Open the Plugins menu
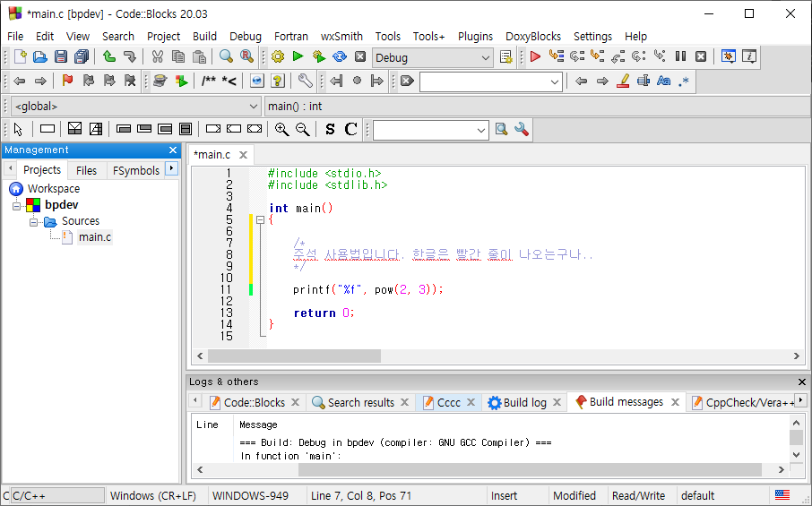Screen dimensions: 812x506 pyautogui.click(x=475, y=36)
